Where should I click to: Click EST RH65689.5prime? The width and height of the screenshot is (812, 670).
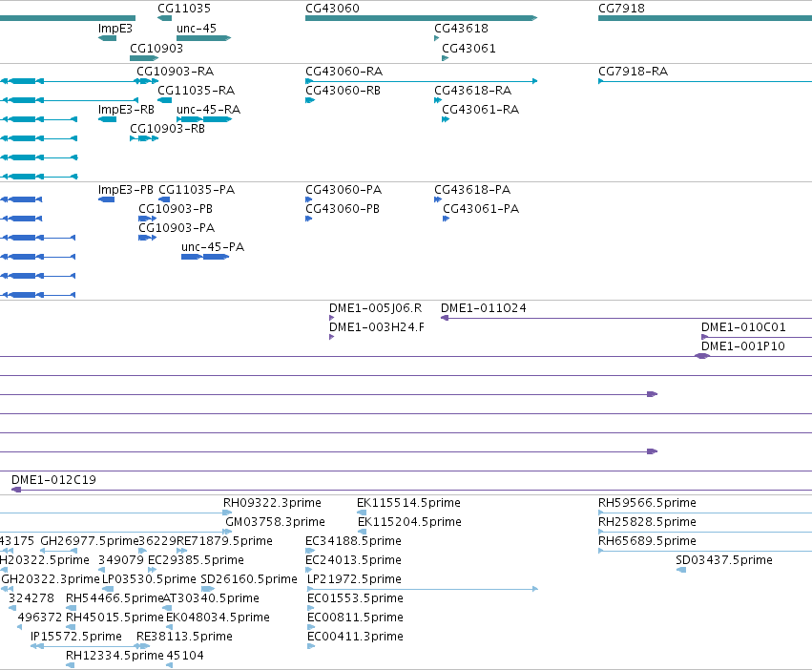647,541
